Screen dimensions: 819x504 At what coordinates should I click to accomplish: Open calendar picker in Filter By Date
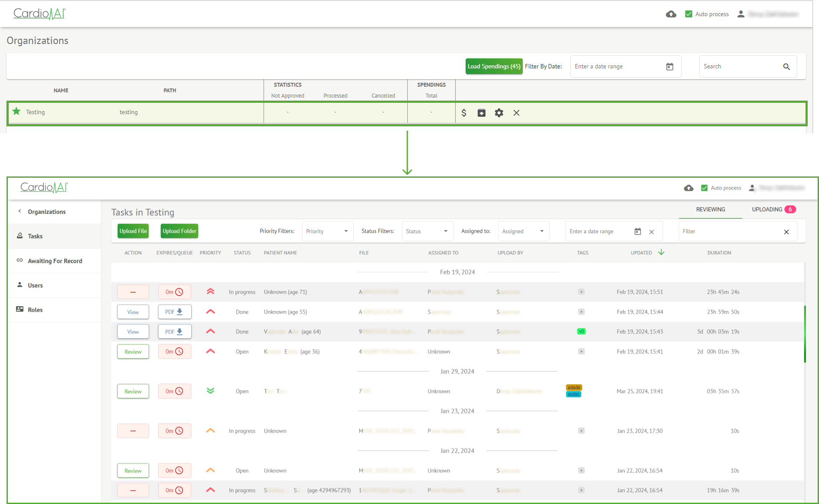670,67
